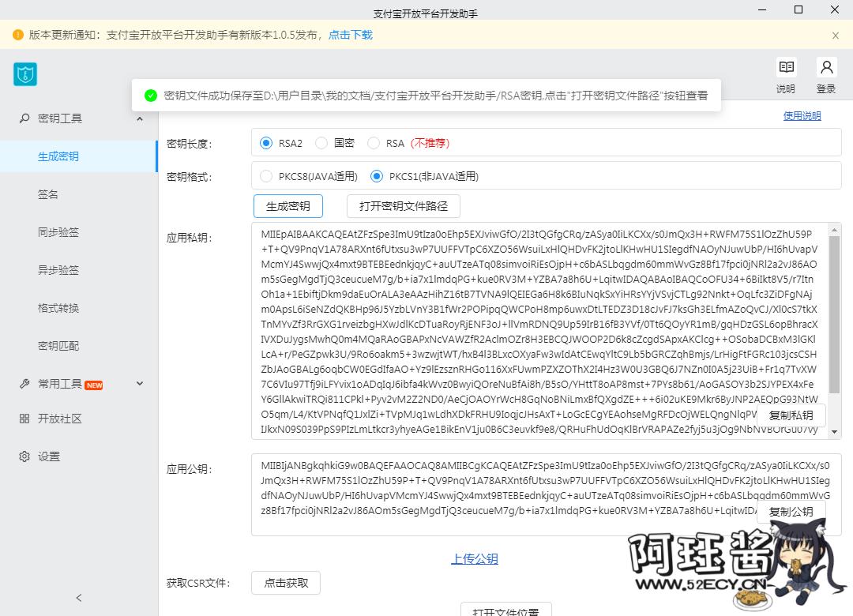Click the 点击获取 CSR button

click(x=286, y=584)
